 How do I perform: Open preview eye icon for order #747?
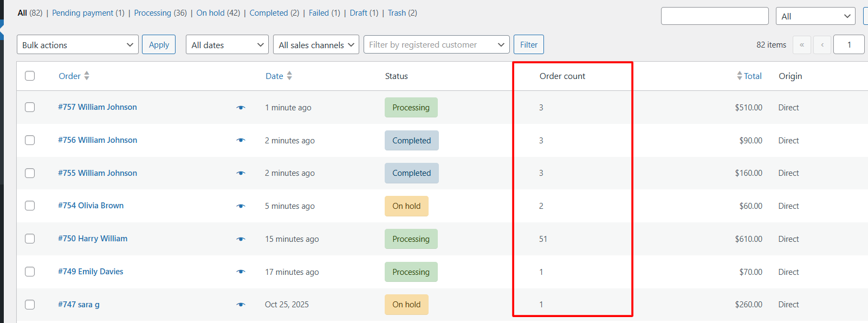click(241, 305)
